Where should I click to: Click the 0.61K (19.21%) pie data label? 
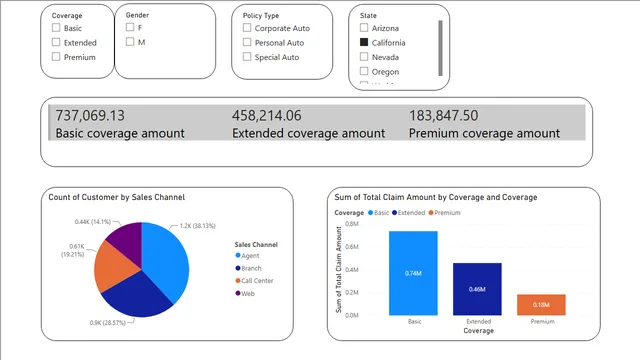[x=73, y=250]
